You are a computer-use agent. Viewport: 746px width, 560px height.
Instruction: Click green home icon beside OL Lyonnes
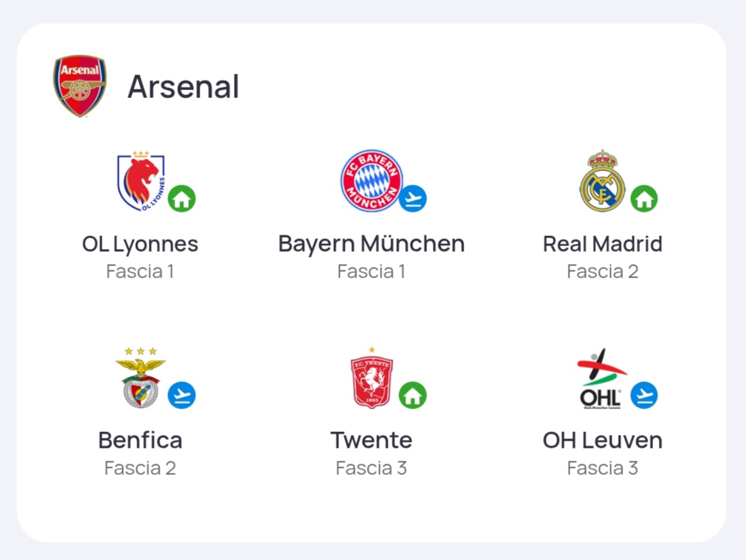point(182,198)
